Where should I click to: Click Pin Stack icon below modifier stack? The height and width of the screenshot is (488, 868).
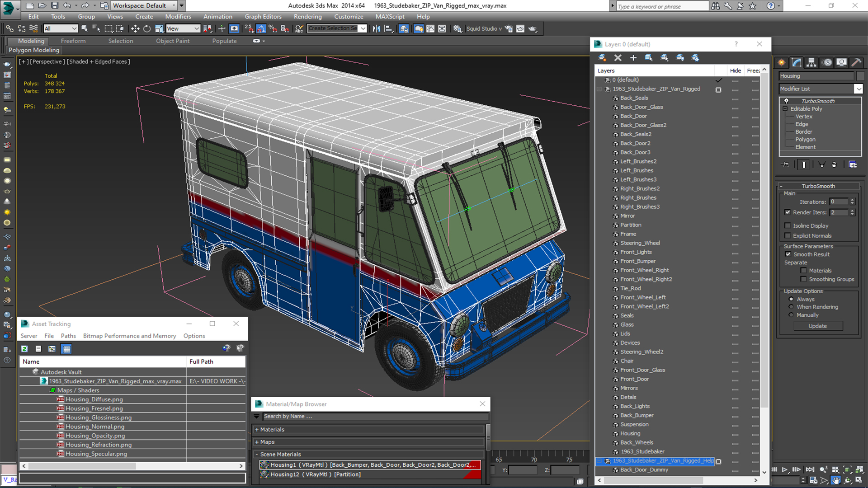786,164
